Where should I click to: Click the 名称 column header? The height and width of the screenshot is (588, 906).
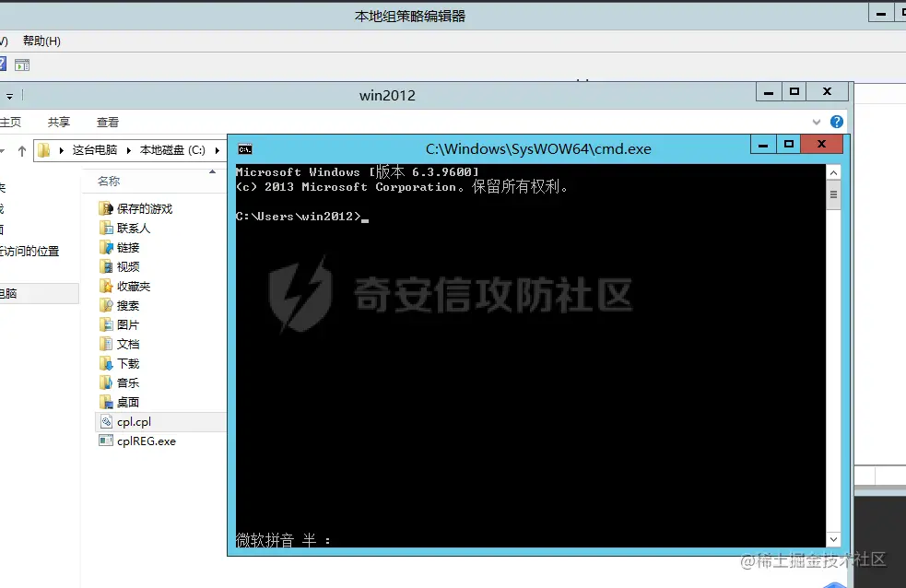point(109,181)
